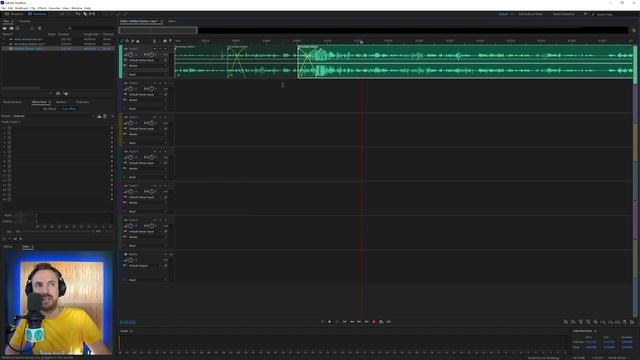
Task: Open Master track Default Output dropdown
Action: tap(145, 266)
